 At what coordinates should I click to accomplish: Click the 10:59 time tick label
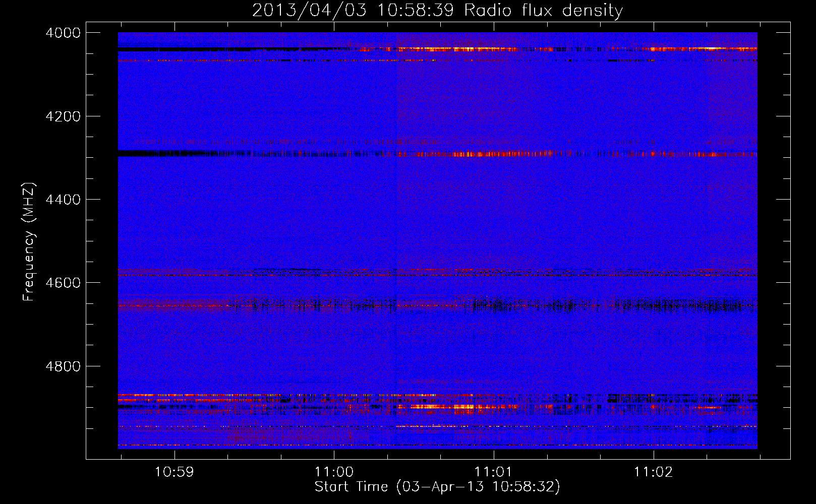pyautogui.click(x=174, y=472)
